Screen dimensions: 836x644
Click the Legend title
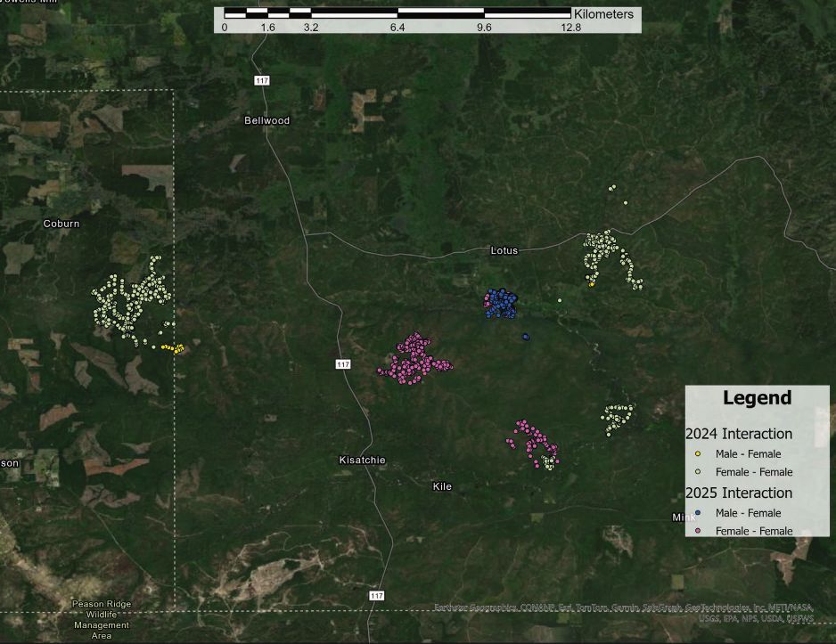pyautogui.click(x=757, y=398)
